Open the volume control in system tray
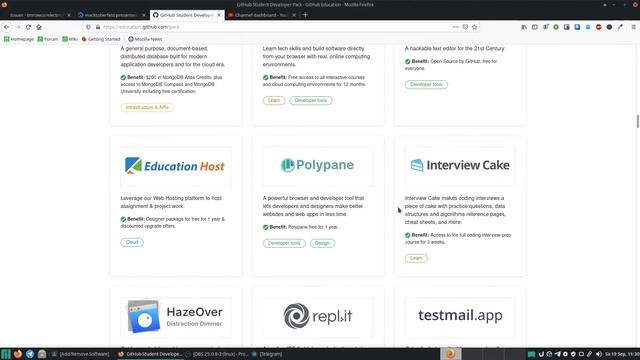Screen dimensions: 640x360 coord(598,354)
